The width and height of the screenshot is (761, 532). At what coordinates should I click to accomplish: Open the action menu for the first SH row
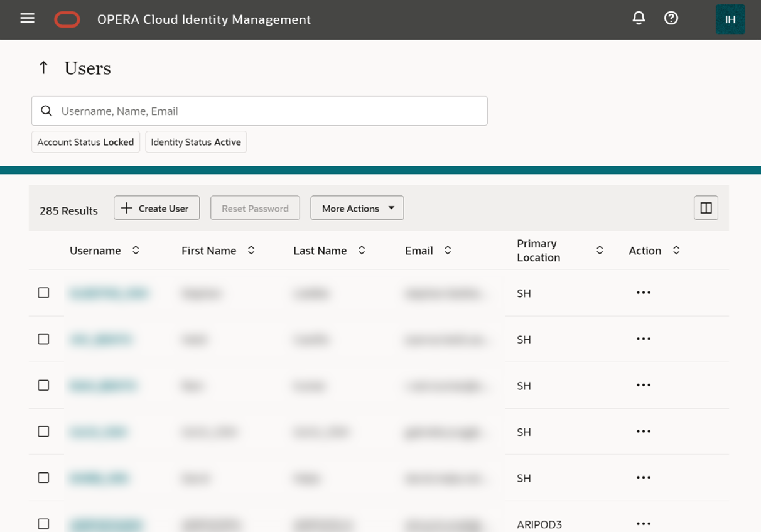click(644, 293)
